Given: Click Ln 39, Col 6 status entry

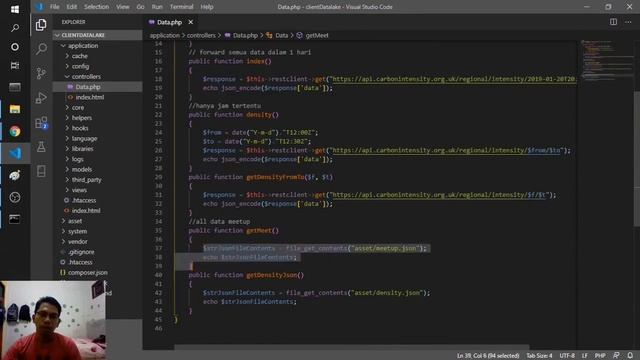Looking at the screenshot, I should click(x=488, y=356).
